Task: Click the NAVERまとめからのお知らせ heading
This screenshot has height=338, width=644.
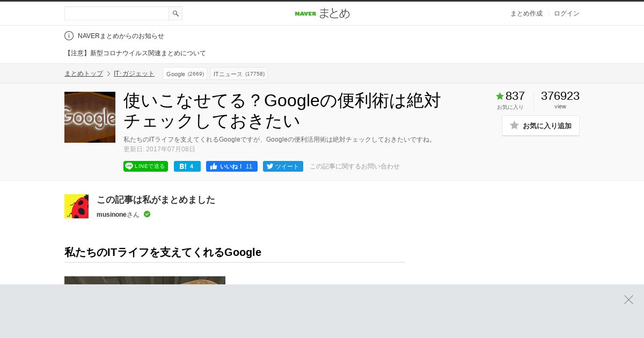Action: click(x=121, y=36)
